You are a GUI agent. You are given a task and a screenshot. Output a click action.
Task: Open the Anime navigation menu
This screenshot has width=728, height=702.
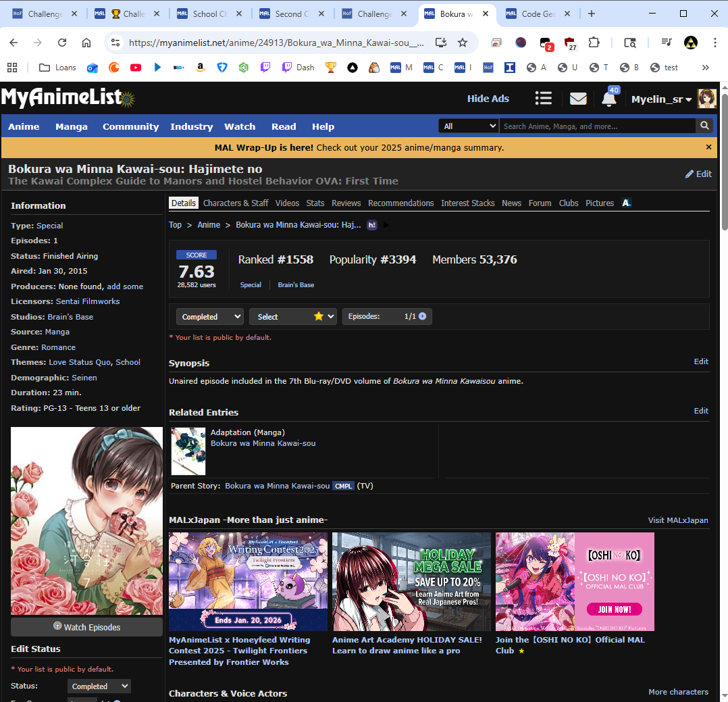tap(24, 126)
